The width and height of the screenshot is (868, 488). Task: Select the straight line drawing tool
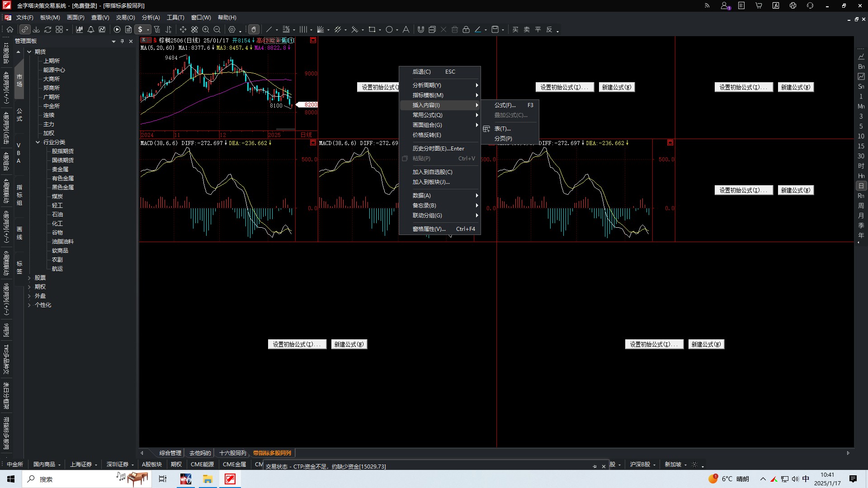tap(269, 29)
